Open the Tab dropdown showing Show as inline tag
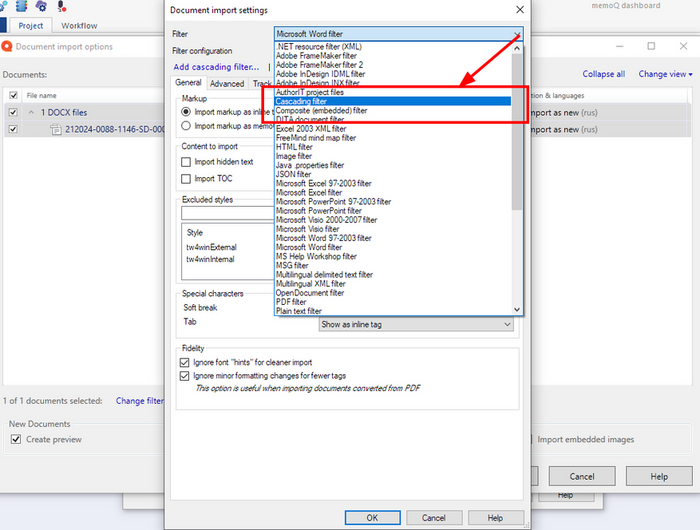The width and height of the screenshot is (700, 530). click(x=416, y=325)
